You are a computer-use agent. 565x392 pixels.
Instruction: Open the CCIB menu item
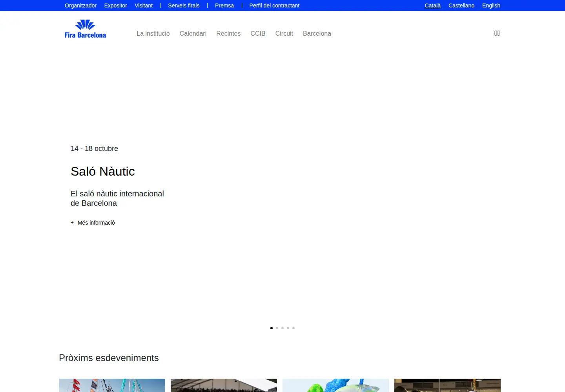click(x=258, y=34)
